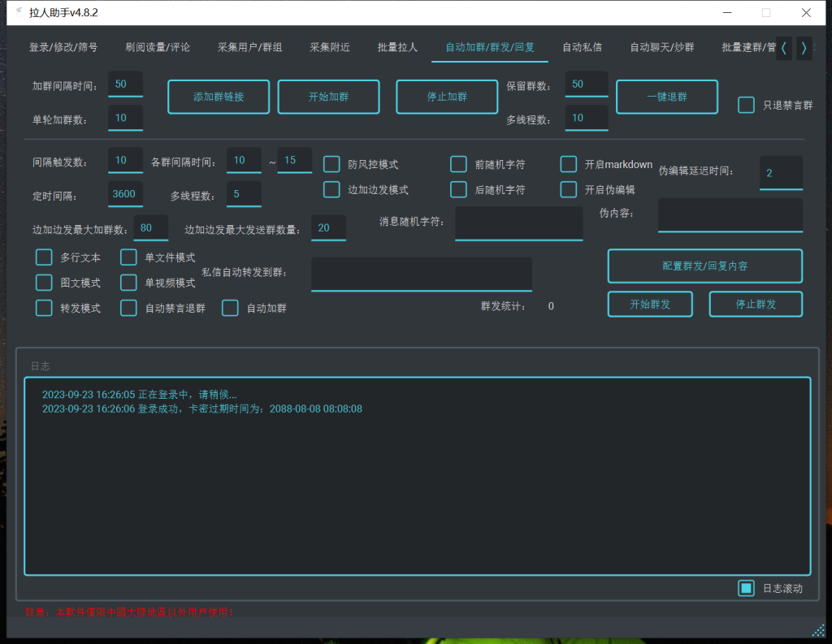Click the login success log line
The image size is (832, 644).
coord(202,409)
